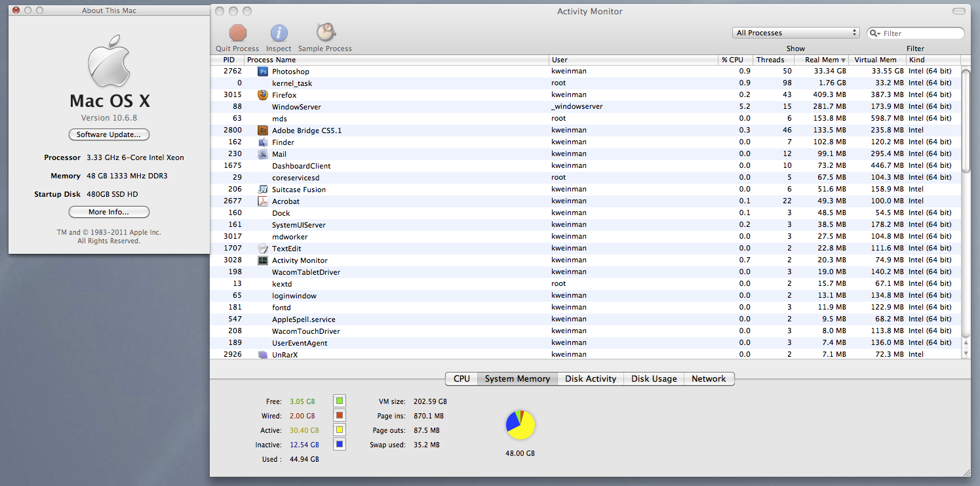Switch to the Disk Usage tab
This screenshot has width=980, height=486.
tap(654, 378)
